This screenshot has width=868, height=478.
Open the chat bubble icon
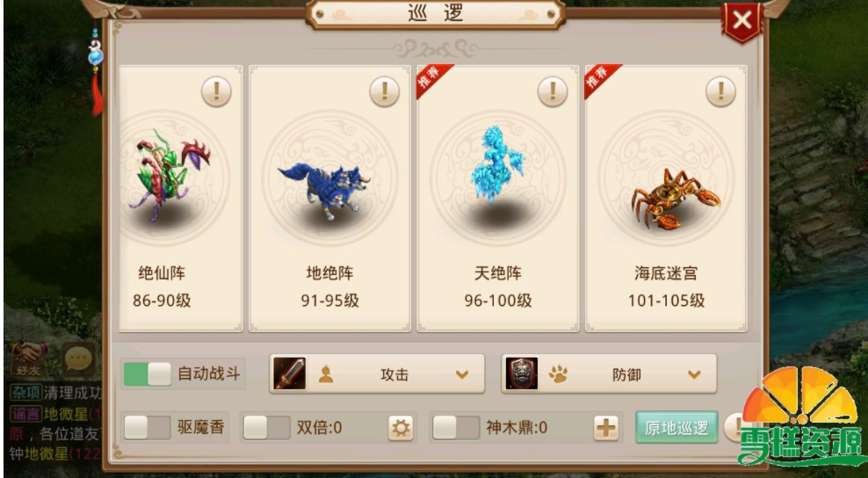pyautogui.click(x=78, y=358)
